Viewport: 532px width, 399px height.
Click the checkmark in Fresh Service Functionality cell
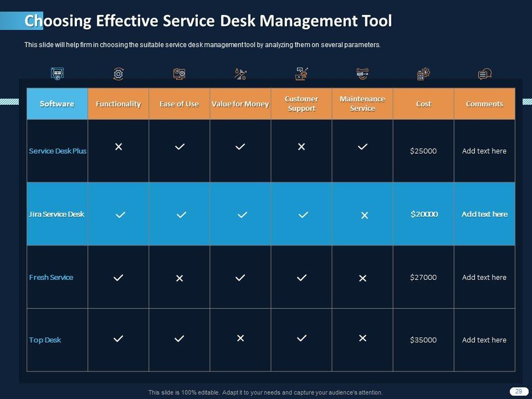118,278
